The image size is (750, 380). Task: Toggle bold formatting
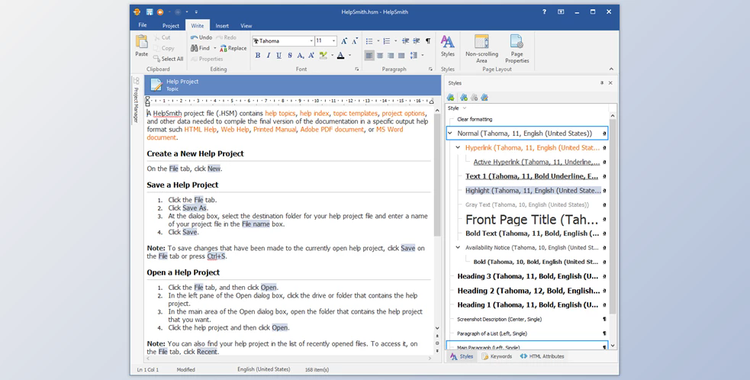point(258,56)
